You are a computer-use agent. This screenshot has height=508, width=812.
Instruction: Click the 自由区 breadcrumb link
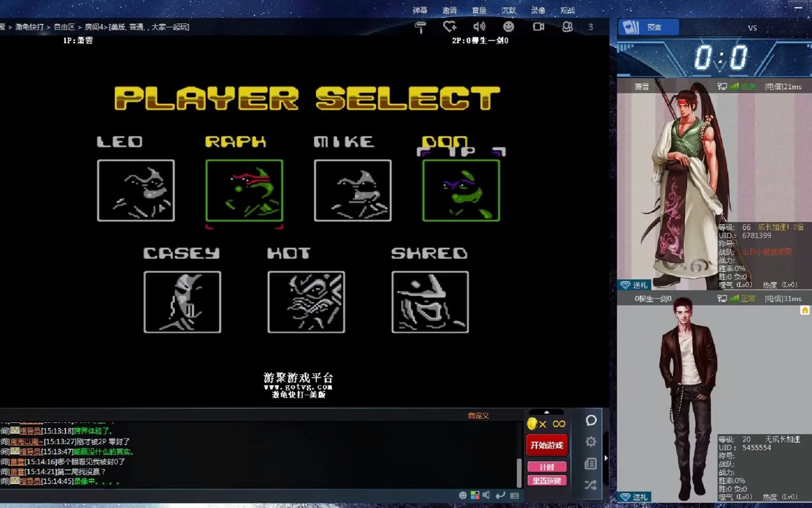tap(64, 27)
